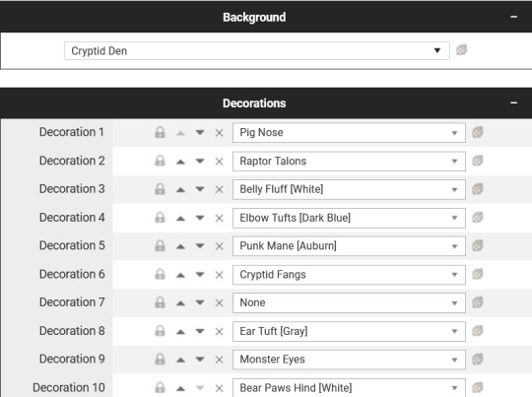Move Decoration 9 up with arrow
This screenshot has height=397, width=532.
[x=180, y=360]
